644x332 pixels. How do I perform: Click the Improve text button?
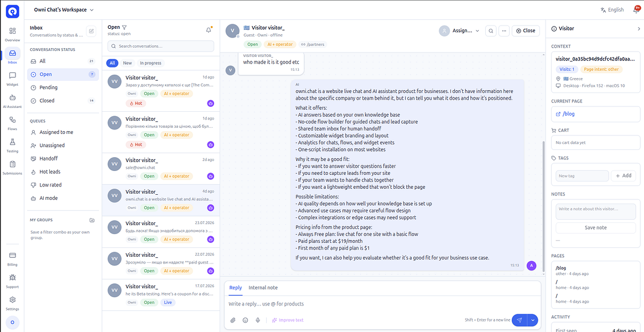(288, 320)
